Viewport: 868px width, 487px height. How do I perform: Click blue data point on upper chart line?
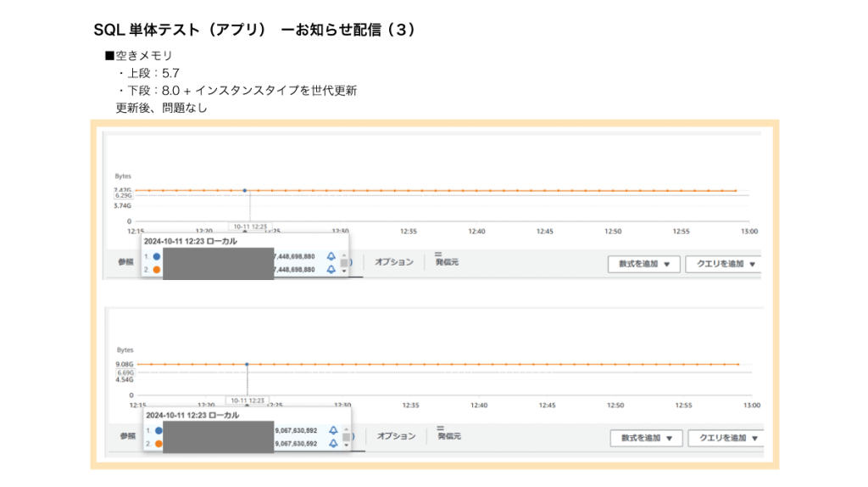click(245, 191)
